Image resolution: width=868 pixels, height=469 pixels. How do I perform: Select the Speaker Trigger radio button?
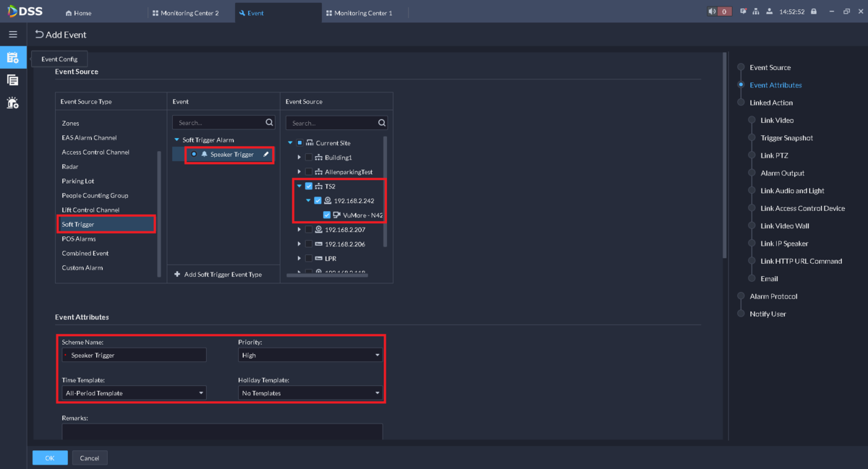(194, 155)
